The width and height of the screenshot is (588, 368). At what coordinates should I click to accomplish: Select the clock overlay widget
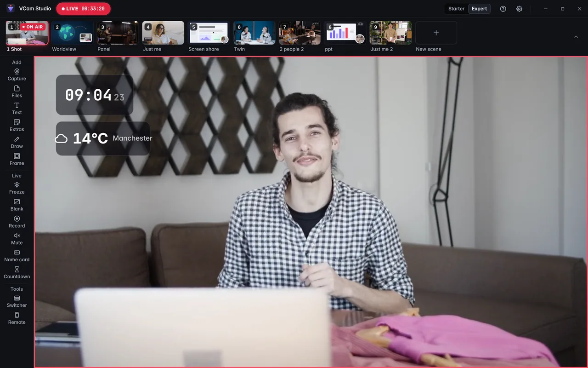pyautogui.click(x=95, y=95)
